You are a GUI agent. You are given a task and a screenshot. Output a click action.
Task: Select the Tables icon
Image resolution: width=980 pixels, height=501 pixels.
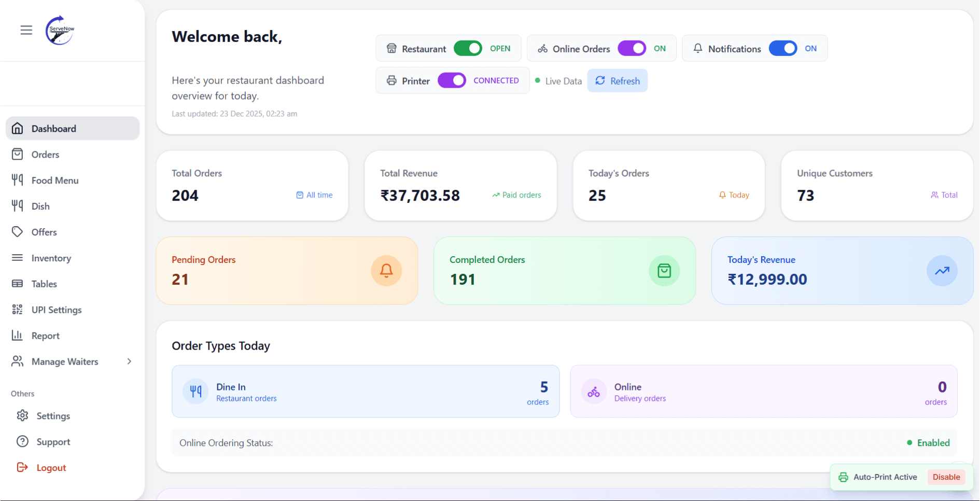tap(18, 284)
